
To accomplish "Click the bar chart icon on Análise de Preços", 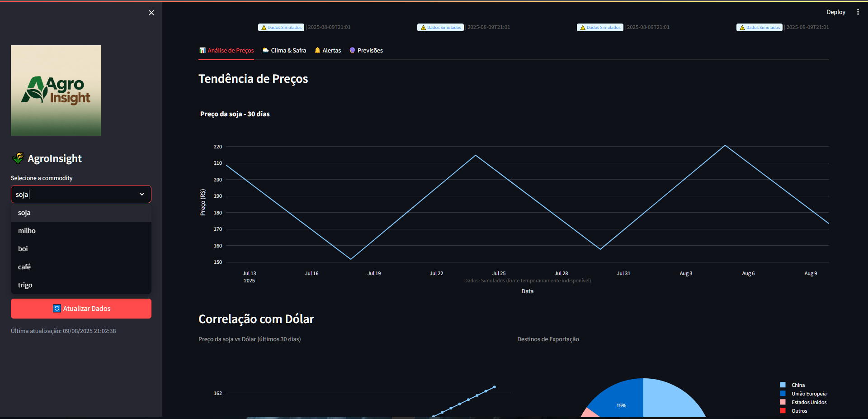I will pyautogui.click(x=203, y=51).
